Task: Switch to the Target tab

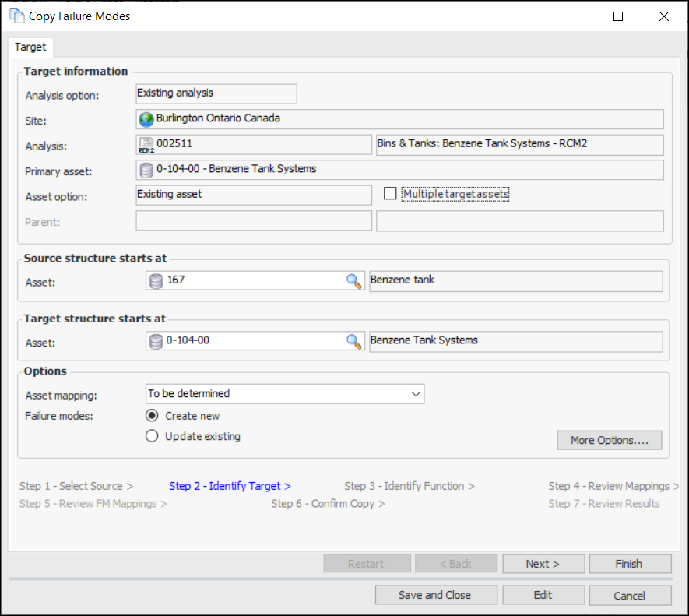Action: 30,47
